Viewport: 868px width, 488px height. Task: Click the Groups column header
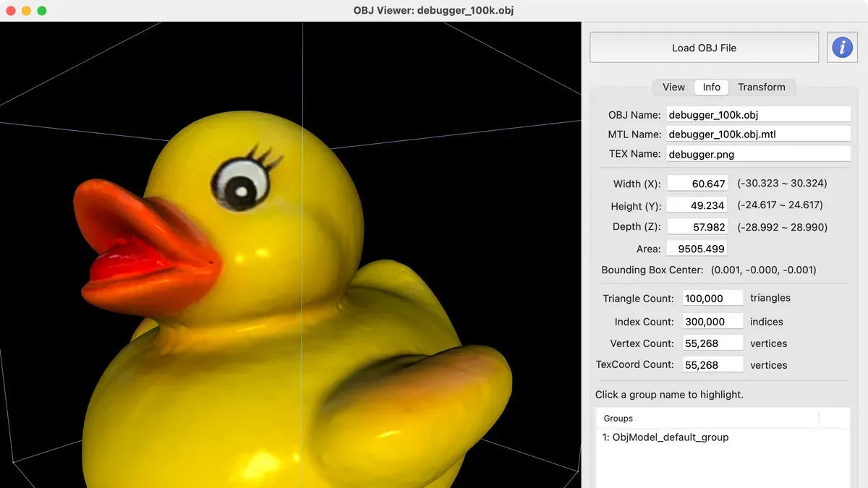pos(707,419)
